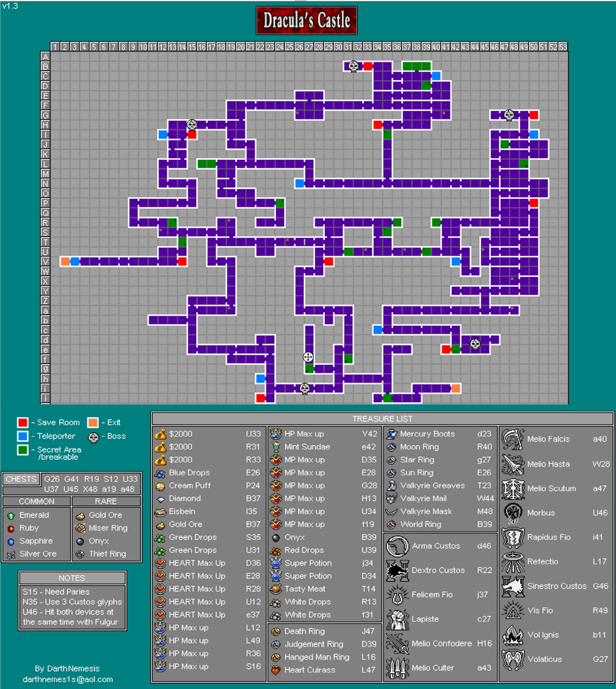Click the Emerald gem icon

point(11,515)
